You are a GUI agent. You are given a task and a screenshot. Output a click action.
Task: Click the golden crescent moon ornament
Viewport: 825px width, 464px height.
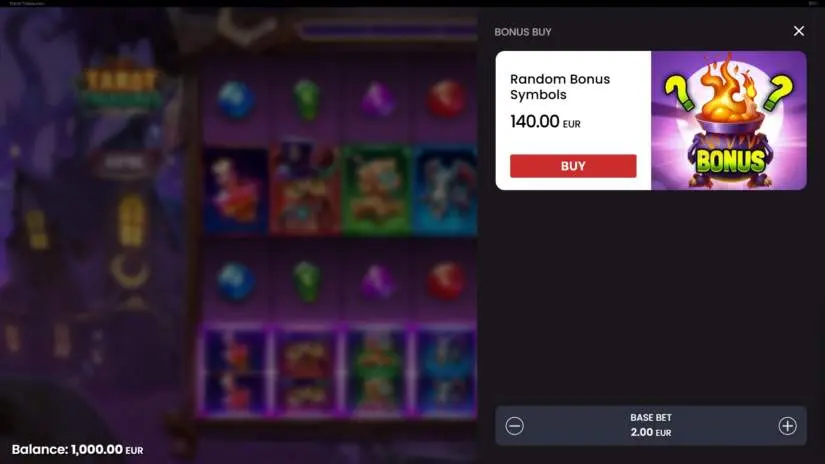[129, 271]
